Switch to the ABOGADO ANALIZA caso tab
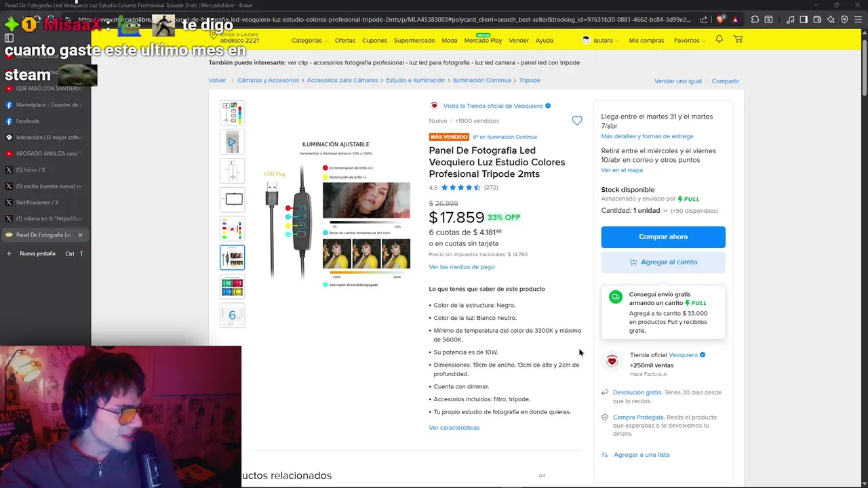868x488 pixels. point(45,154)
